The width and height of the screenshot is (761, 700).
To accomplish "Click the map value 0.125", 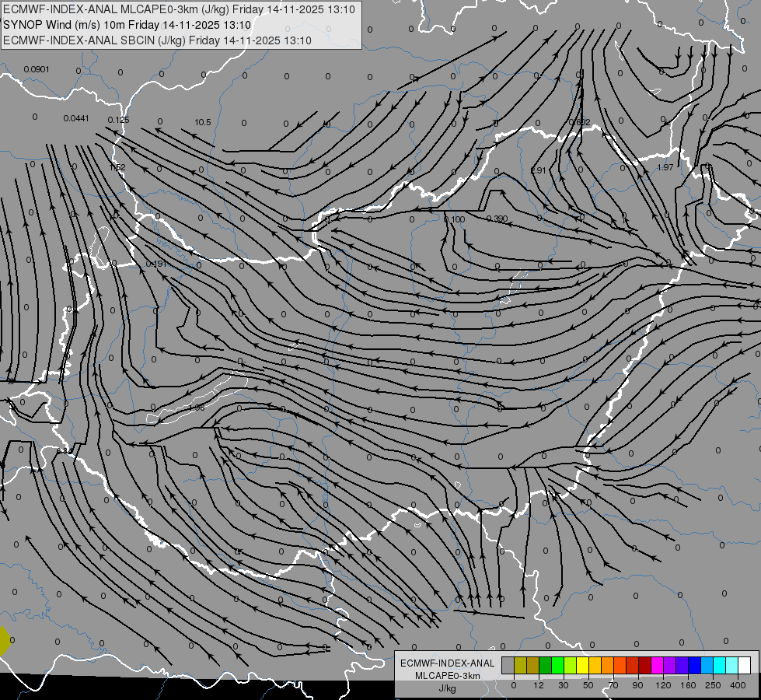I will [x=118, y=120].
